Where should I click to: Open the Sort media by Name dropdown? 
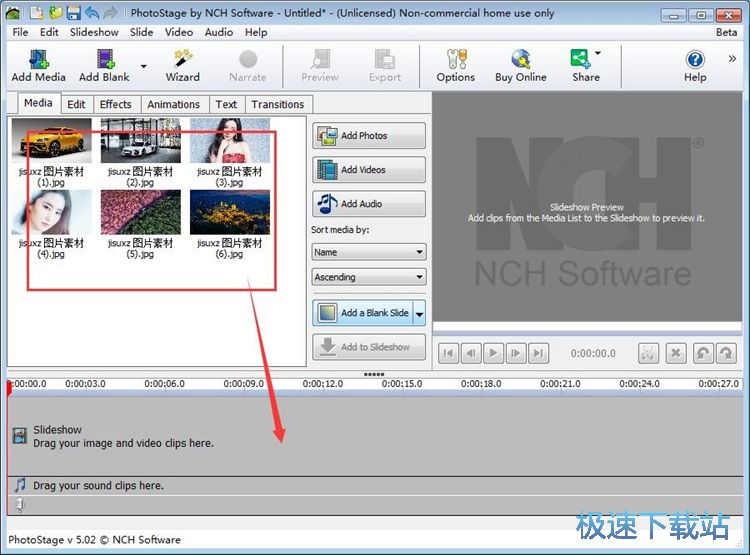pyautogui.click(x=368, y=252)
